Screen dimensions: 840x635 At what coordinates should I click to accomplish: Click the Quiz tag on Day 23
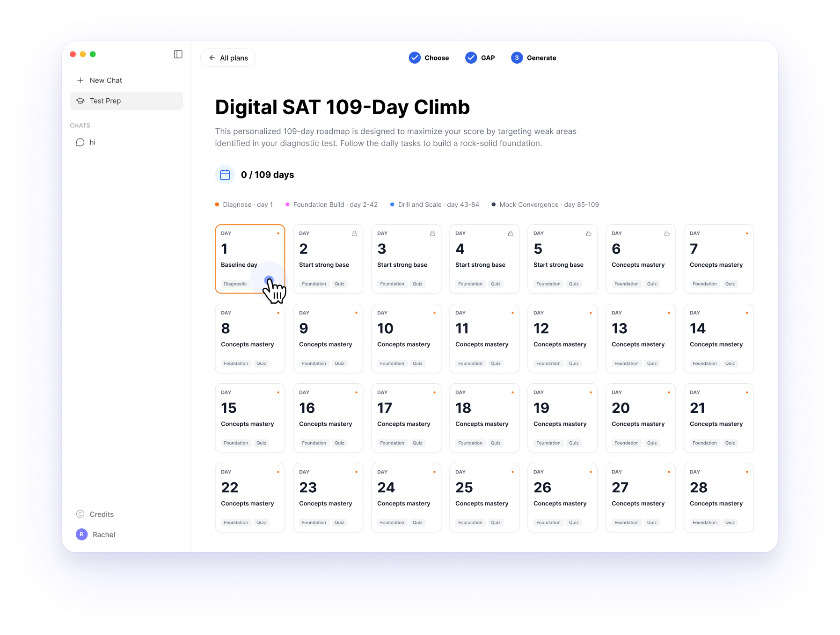tap(339, 523)
